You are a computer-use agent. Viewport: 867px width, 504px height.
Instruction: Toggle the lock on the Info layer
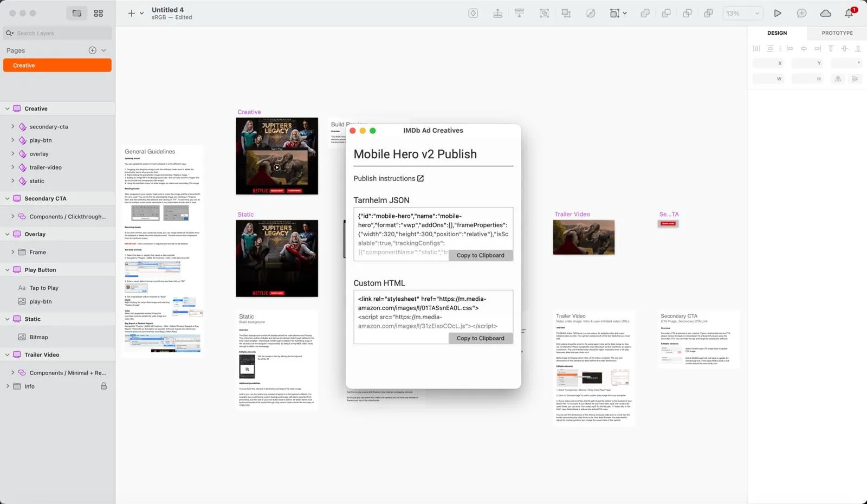pos(103,386)
